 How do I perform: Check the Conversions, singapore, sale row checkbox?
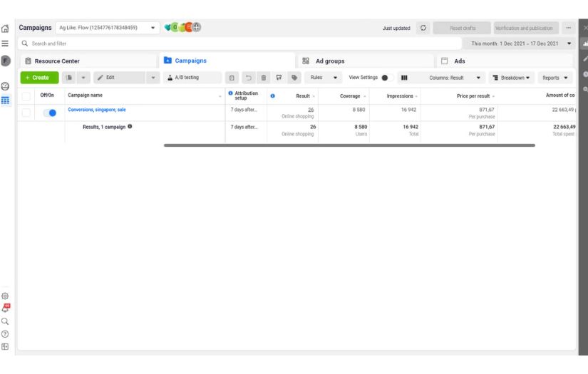(26, 113)
